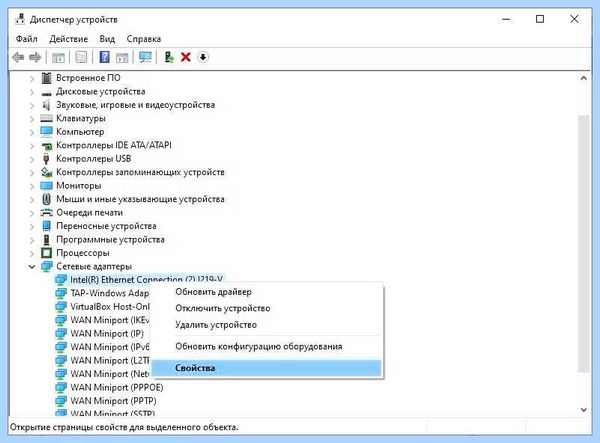
Task: Click the Контроллеры USB plug icon
Action: click(x=46, y=159)
